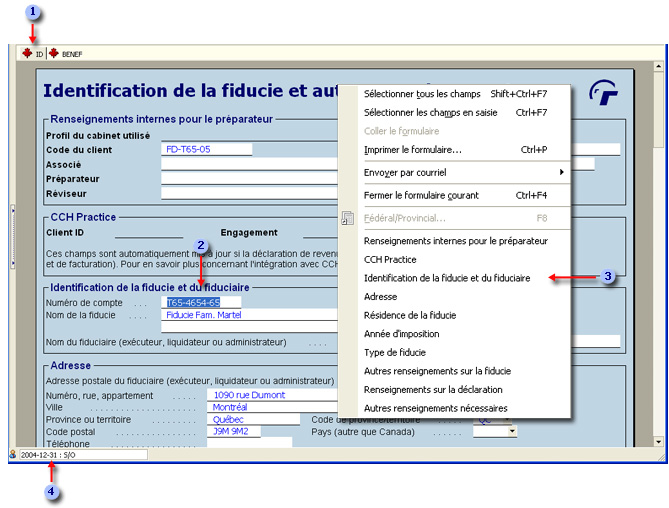Jump to Renseignements internes pour le préparateur
669x508 pixels.
point(455,241)
